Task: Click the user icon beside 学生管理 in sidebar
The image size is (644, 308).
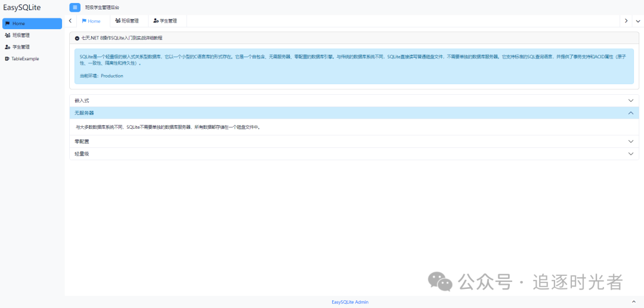Action: tap(7, 47)
